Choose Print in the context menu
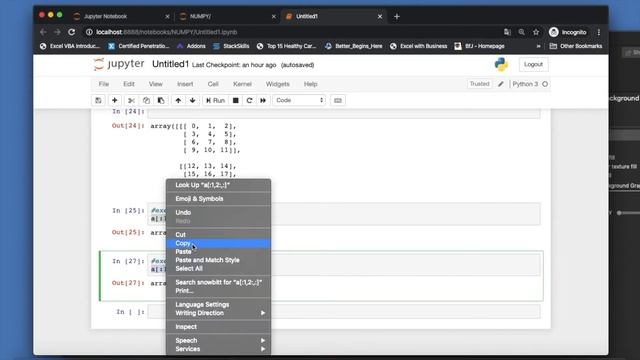Viewport: 640px width, 360px height. (218, 291)
